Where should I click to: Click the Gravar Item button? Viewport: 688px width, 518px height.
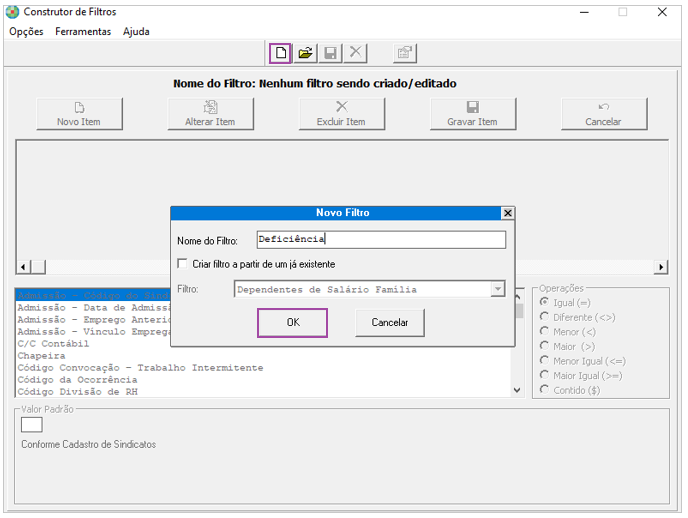473,114
